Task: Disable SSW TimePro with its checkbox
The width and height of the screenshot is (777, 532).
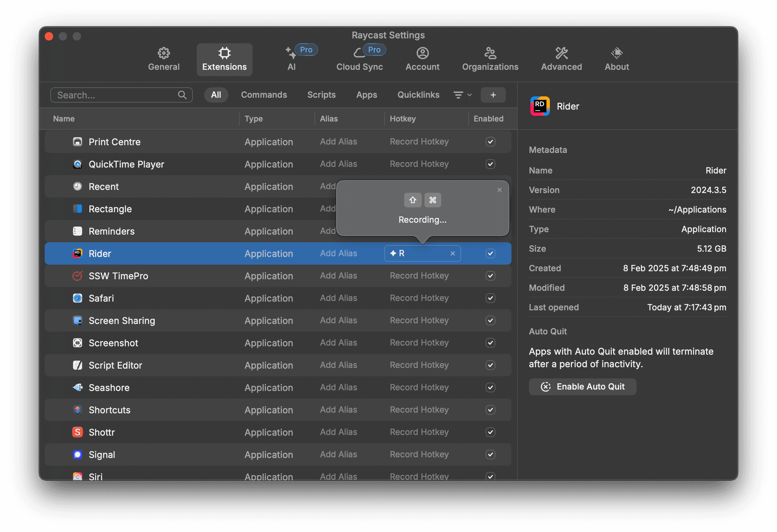Action: pyautogui.click(x=490, y=276)
